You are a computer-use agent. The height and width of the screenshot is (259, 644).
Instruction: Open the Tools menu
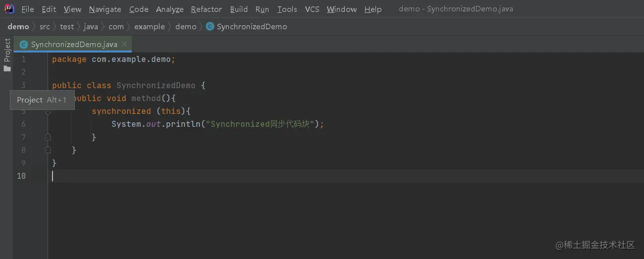point(287,9)
